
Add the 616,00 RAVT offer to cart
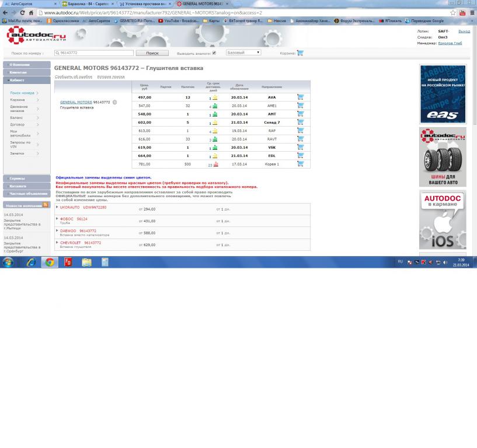pos(300,139)
